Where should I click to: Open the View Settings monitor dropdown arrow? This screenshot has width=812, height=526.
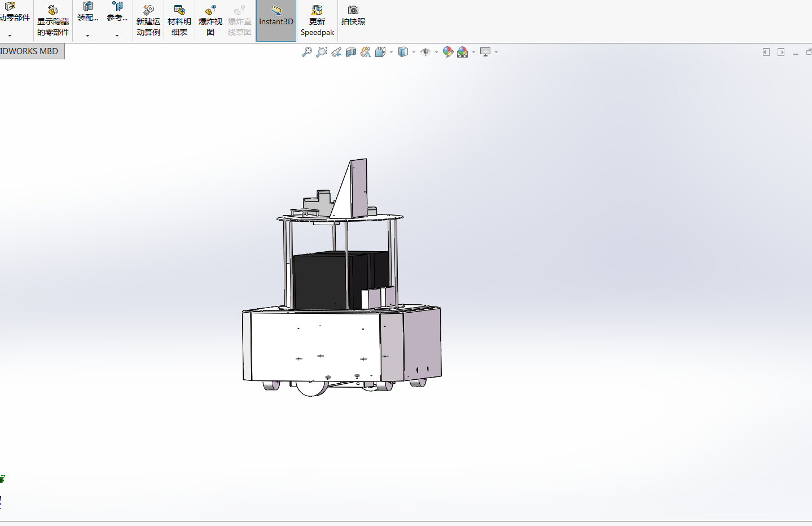[496, 52]
